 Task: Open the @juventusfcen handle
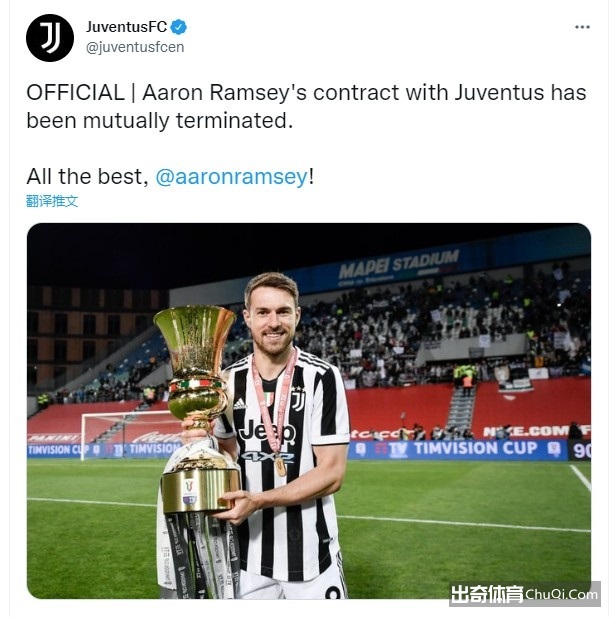(x=135, y=47)
